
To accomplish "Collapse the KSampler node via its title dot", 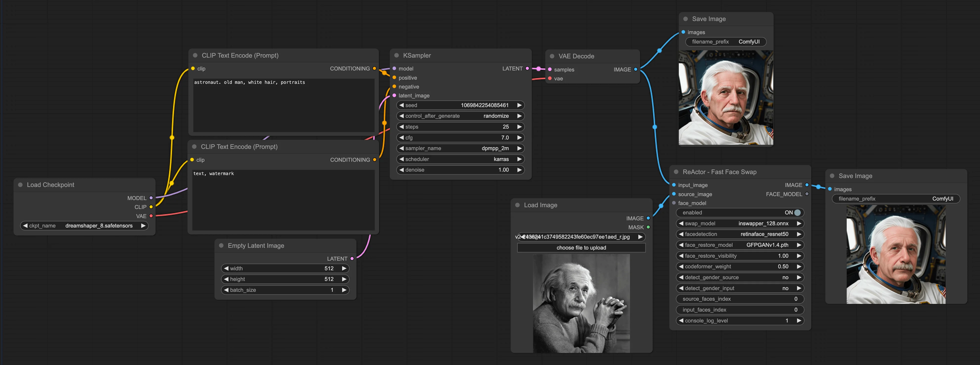I will (396, 56).
